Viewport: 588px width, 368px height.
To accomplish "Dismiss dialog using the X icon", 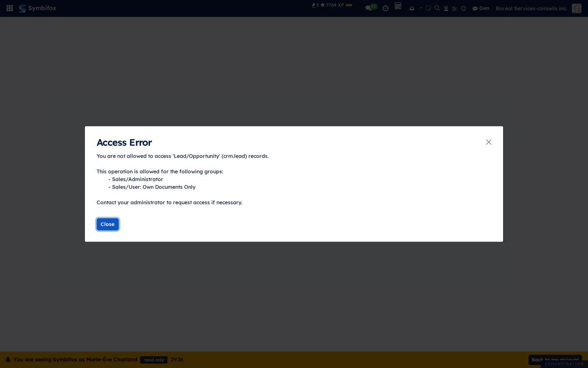I will click(488, 142).
